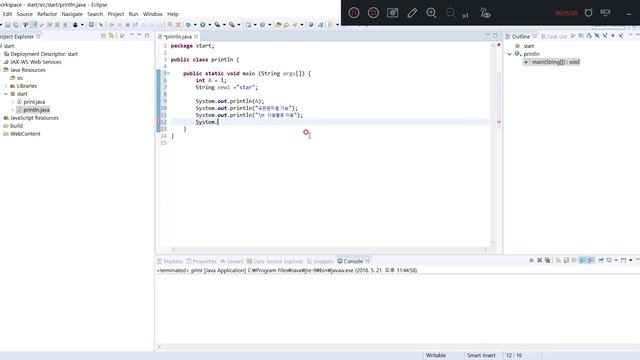Open the Source menu

click(x=24, y=14)
